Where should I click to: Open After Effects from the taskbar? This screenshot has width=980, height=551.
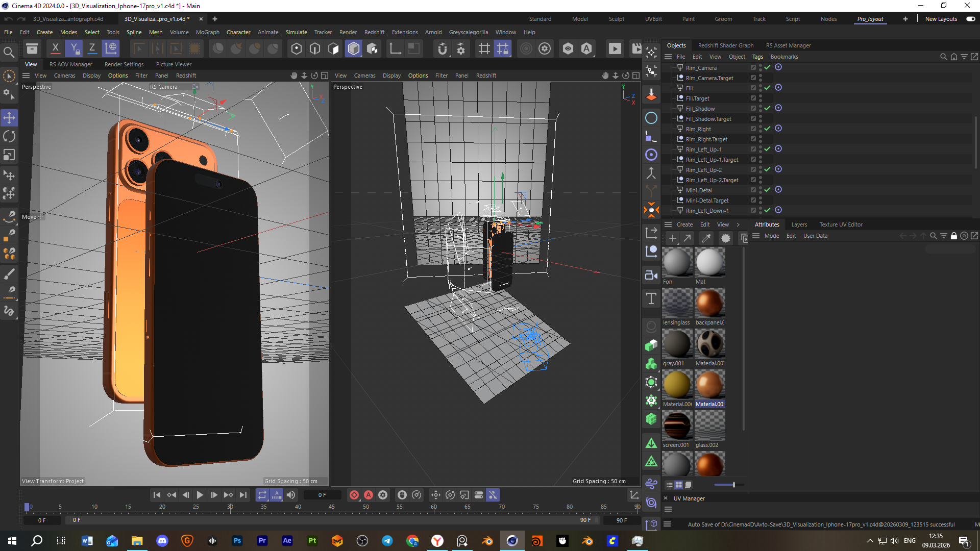pos(287,541)
